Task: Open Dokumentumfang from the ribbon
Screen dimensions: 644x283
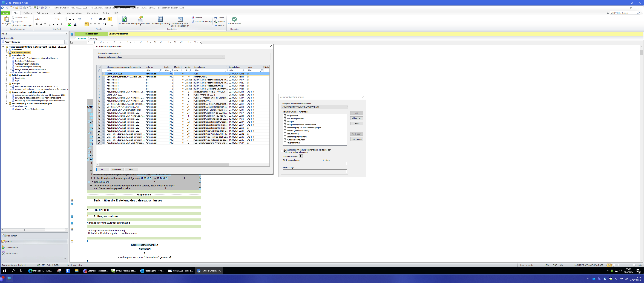Action: coord(202,22)
